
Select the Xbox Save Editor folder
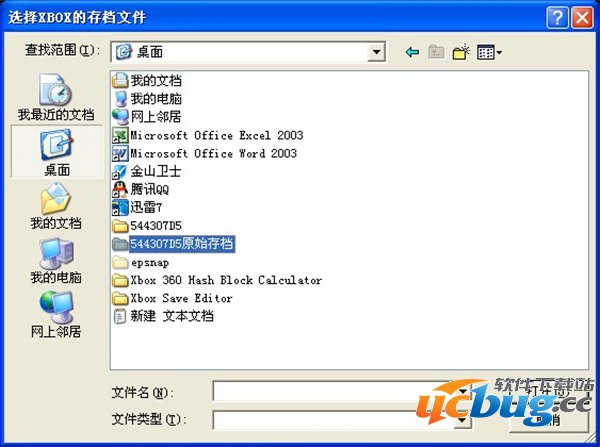coord(181,298)
